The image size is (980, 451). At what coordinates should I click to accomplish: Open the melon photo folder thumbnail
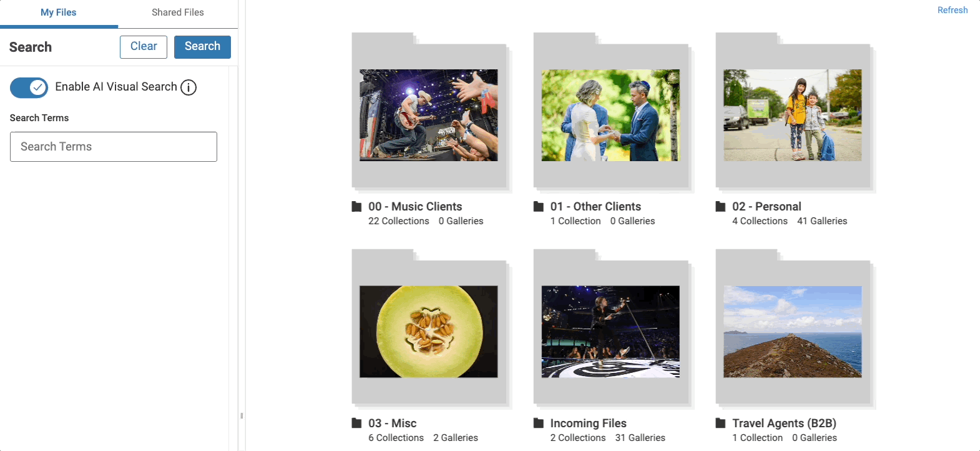tap(429, 332)
